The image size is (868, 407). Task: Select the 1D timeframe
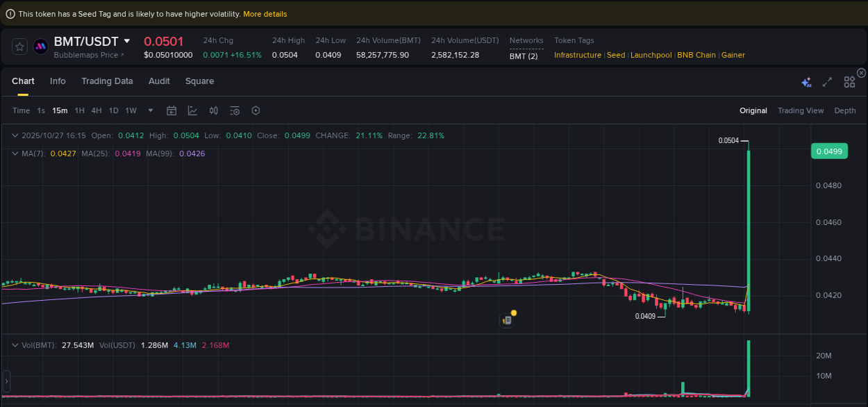[x=113, y=110]
